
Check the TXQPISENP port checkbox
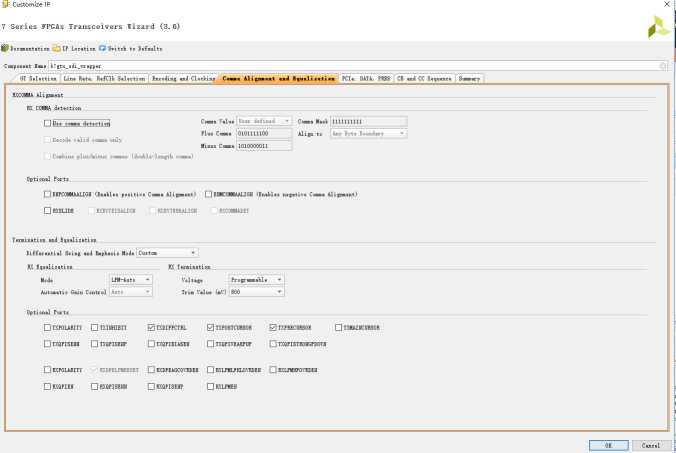pyautogui.click(x=94, y=344)
